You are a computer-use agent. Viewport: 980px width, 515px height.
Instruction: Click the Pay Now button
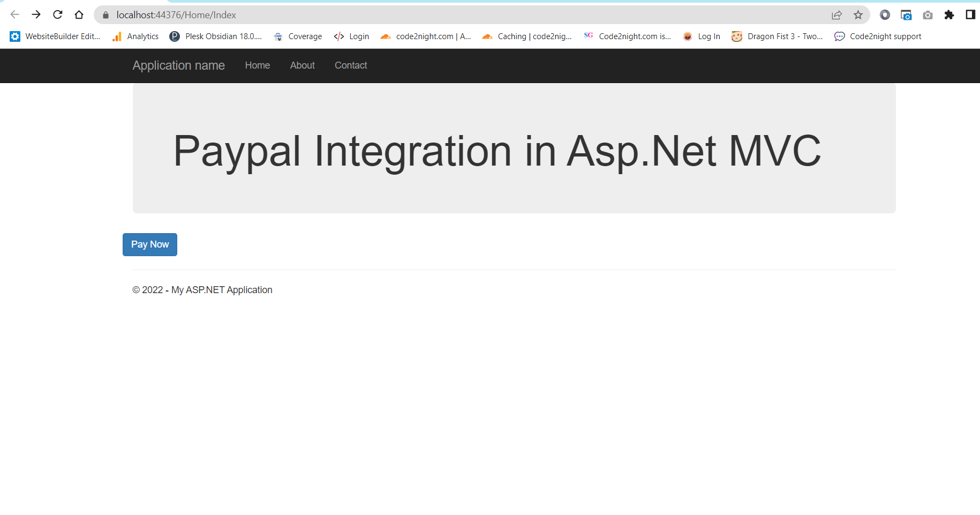click(150, 244)
